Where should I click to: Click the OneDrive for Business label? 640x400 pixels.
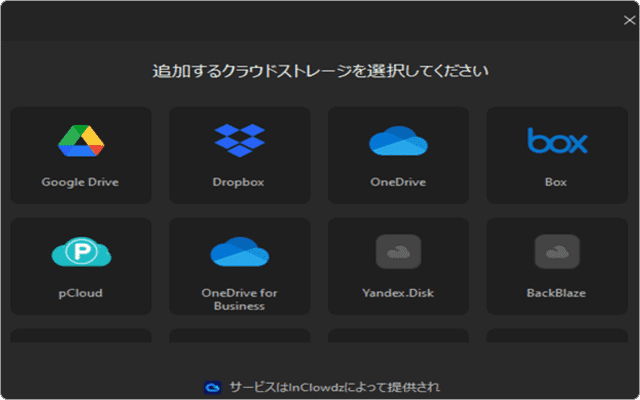point(240,300)
